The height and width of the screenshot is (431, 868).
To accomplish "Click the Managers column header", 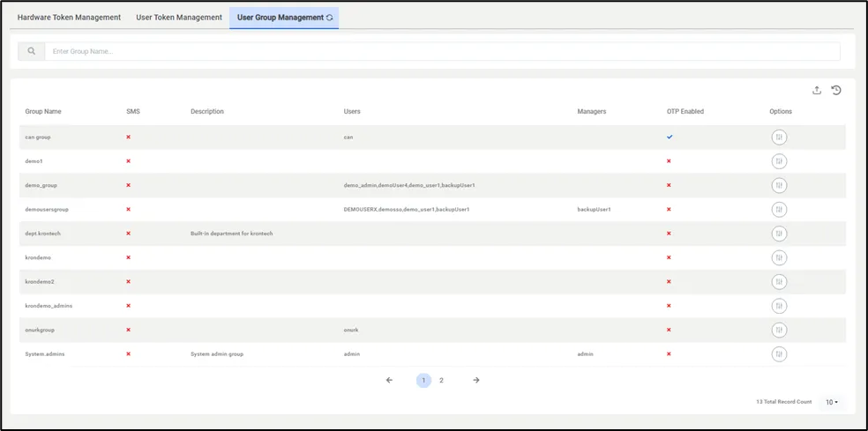I will tap(592, 111).
